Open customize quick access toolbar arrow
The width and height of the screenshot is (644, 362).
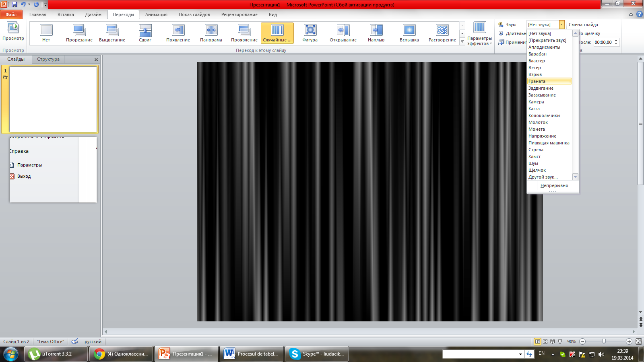coord(45,5)
